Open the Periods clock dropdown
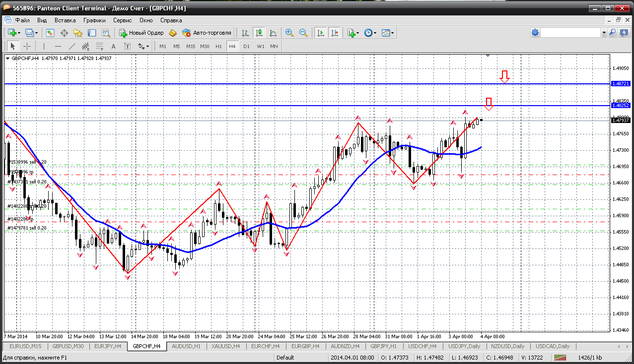634x364 pixels. tap(370, 33)
